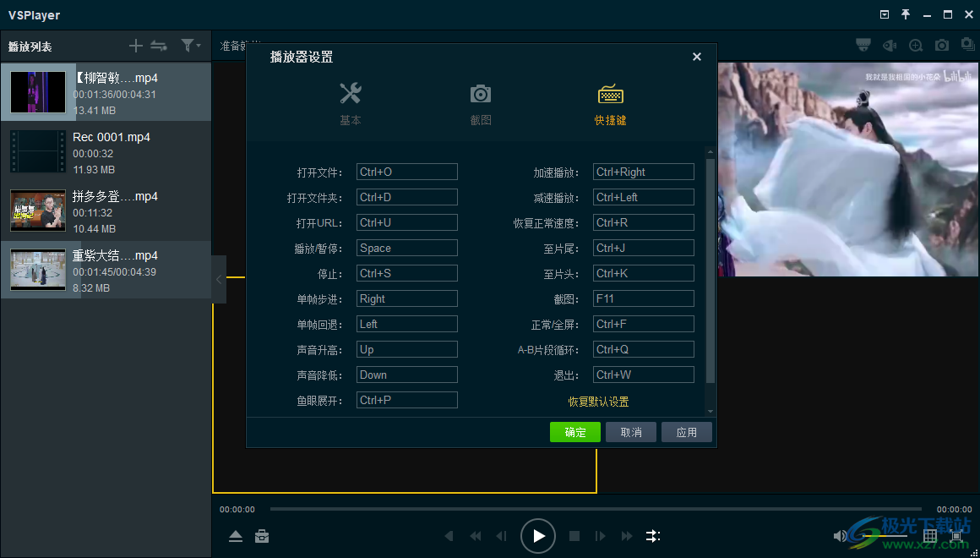Click 恢复默认设置 link
Image resolution: width=980 pixels, height=558 pixels.
coord(598,402)
